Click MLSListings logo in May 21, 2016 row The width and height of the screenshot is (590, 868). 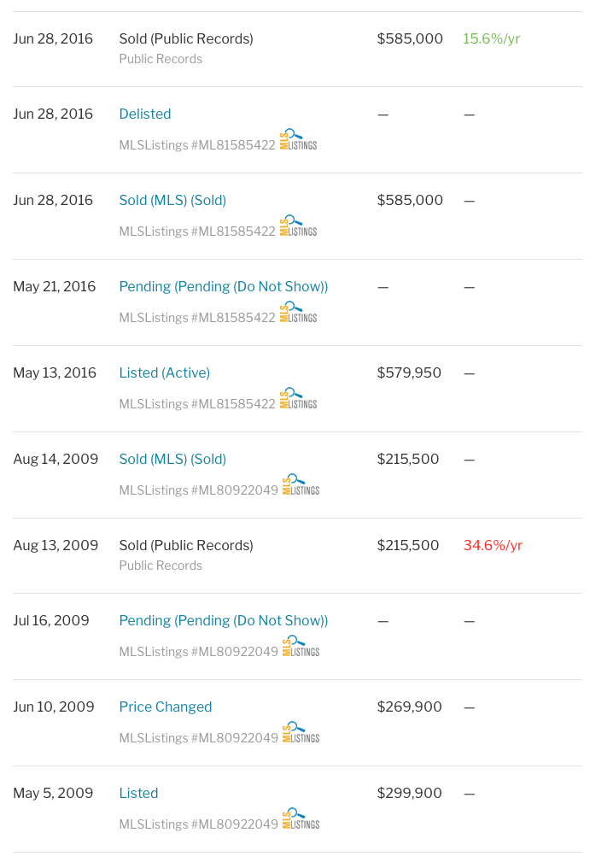coord(298,312)
